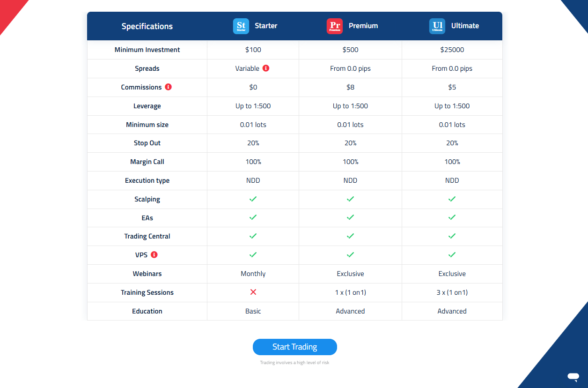Click the Starter account logo icon
Image resolution: width=588 pixels, height=388 pixels.
[x=241, y=26]
